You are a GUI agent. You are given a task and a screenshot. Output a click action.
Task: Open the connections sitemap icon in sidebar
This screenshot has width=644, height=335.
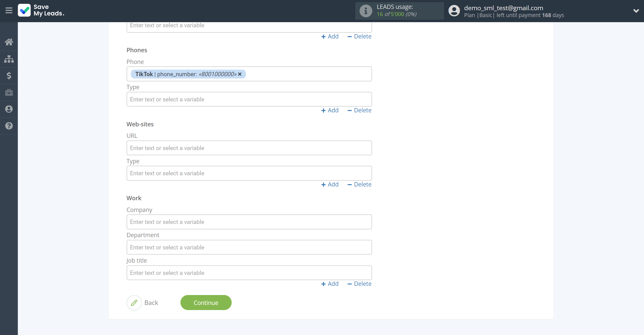click(9, 59)
